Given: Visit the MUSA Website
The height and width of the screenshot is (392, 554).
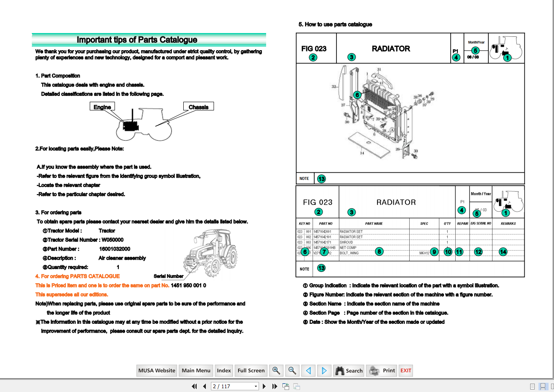Looking at the screenshot, I should coord(156,371).
